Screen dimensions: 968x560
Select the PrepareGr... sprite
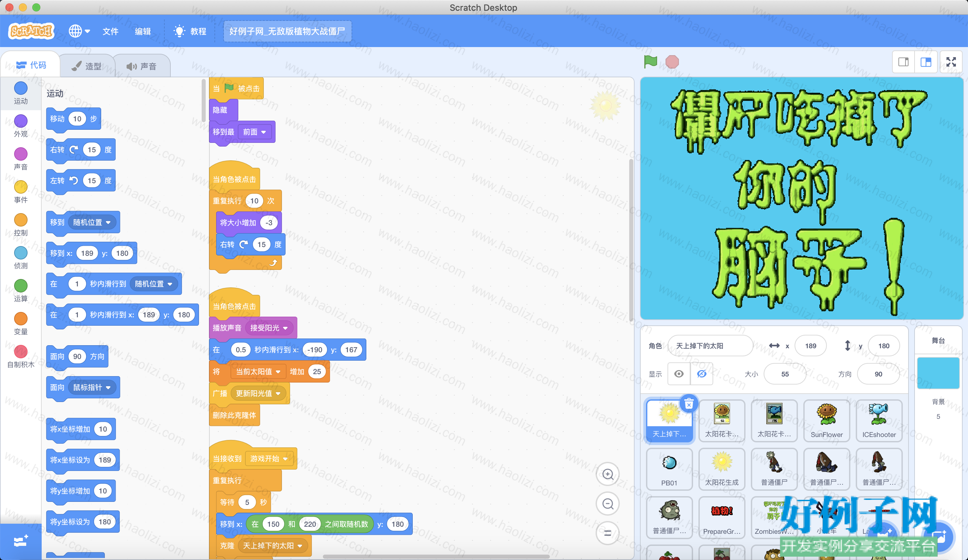click(x=722, y=517)
